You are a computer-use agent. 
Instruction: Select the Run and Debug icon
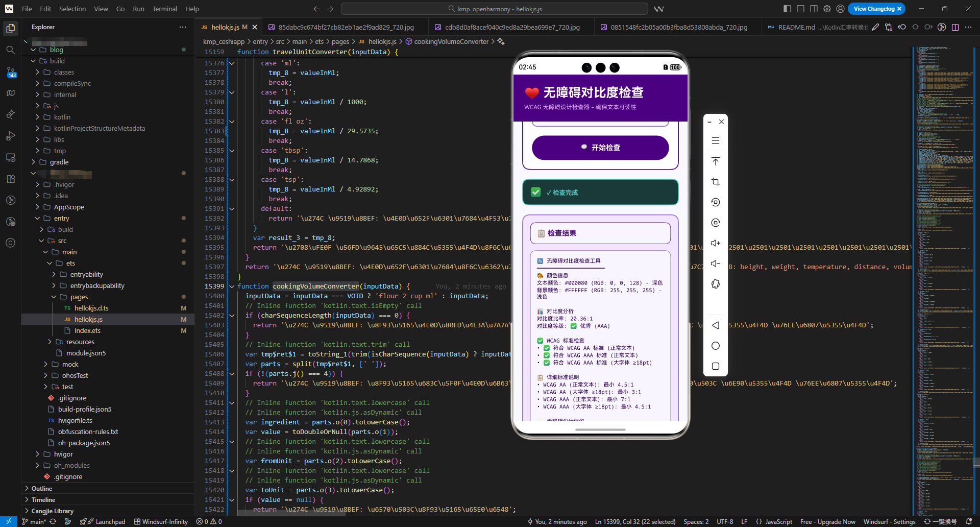click(10, 136)
